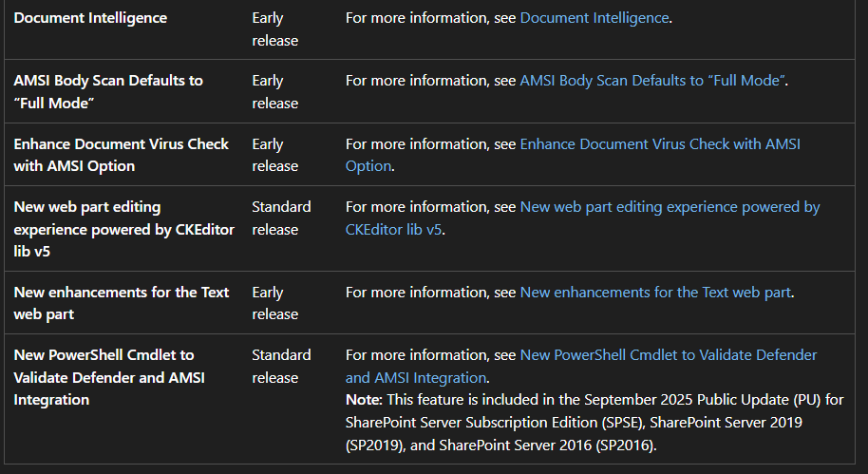Screen dimensions: 868x474
Task: Click the "September 2025 Public Update (PU)" text
Action: point(703,400)
